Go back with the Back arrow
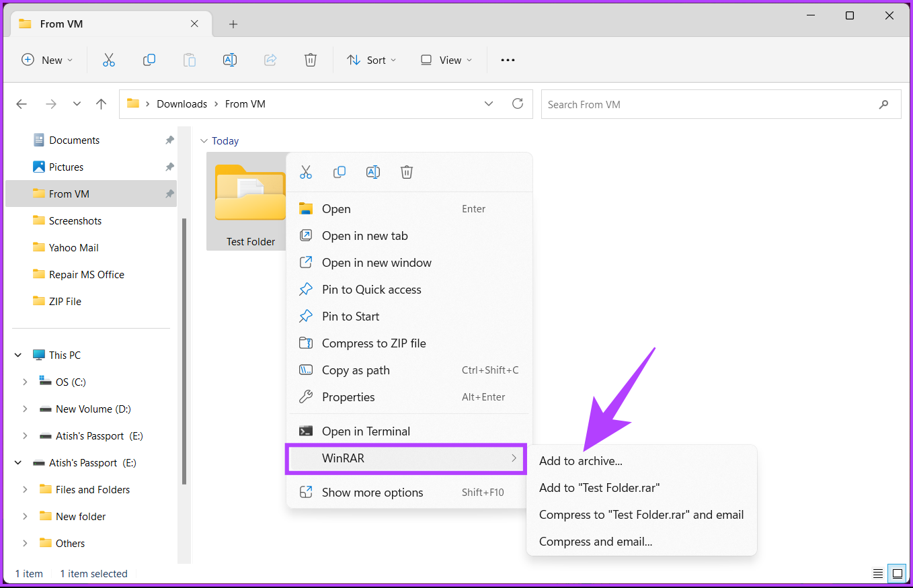Viewport: 913px width, 588px height. pyautogui.click(x=22, y=104)
